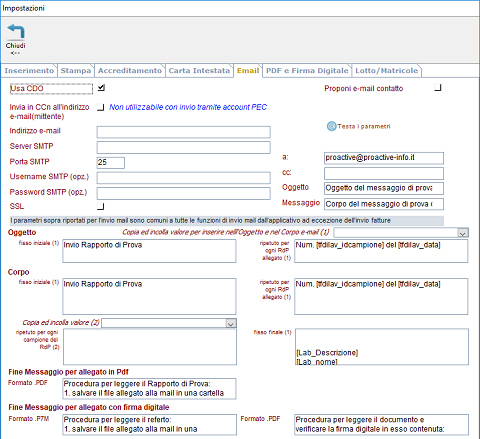Switch to the Inserimento tab
This screenshot has width=480, height=439.
[x=29, y=71]
